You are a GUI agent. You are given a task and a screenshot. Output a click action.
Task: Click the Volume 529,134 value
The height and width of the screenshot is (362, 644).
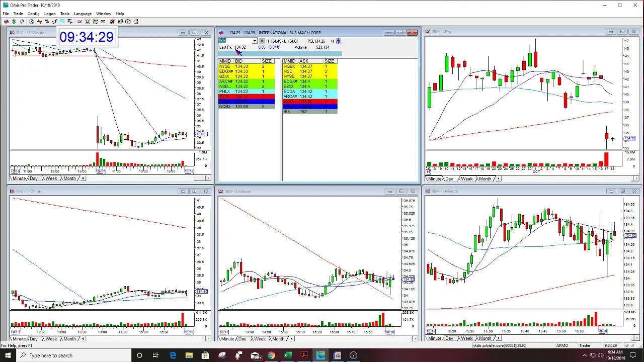323,47
